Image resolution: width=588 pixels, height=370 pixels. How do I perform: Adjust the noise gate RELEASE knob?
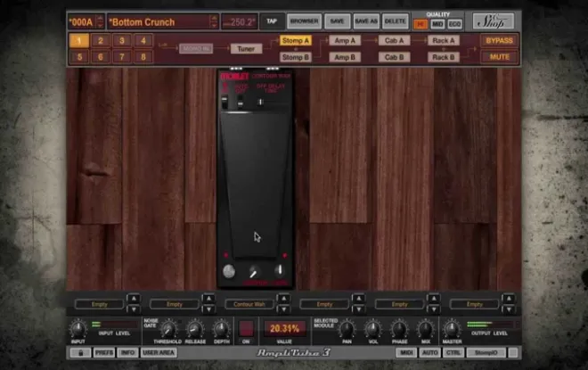[194, 330]
